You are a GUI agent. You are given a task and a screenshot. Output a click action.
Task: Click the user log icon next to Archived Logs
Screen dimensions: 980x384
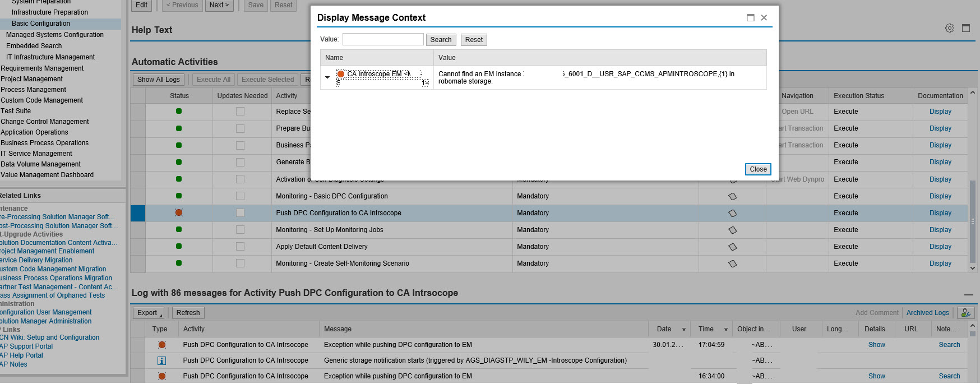point(965,313)
